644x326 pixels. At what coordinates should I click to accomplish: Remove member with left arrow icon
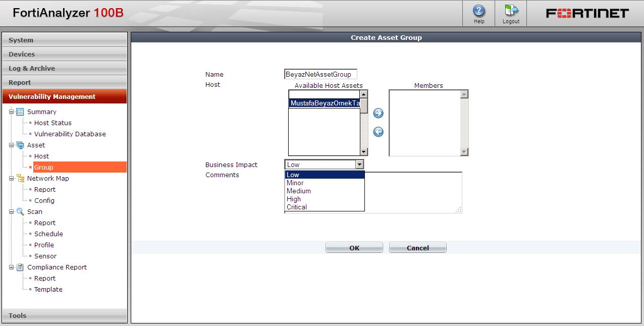tap(378, 132)
